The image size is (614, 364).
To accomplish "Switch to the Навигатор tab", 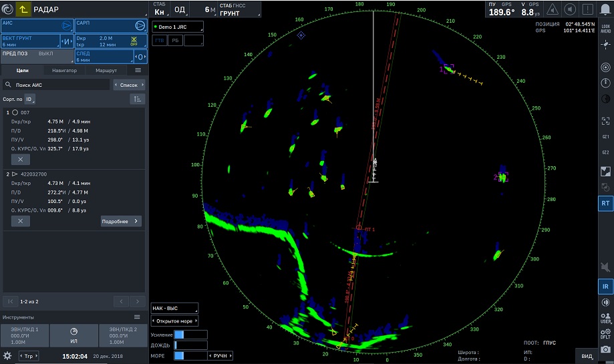I will (65, 70).
